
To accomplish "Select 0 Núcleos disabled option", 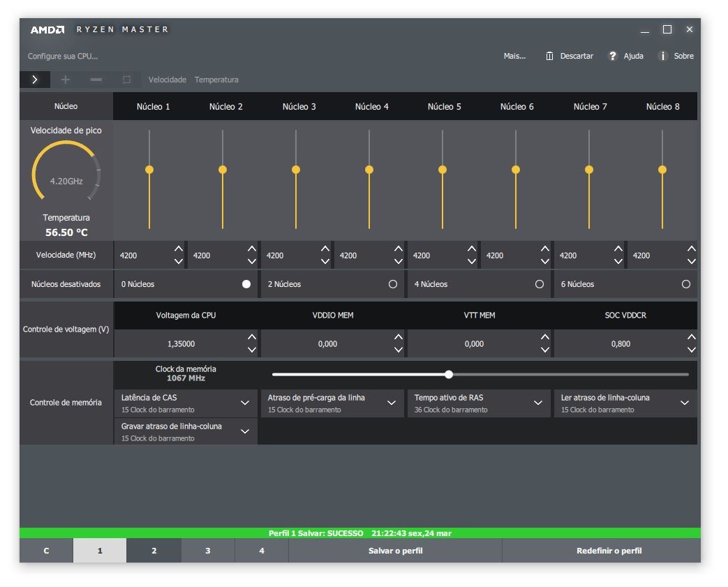I will coord(246,284).
